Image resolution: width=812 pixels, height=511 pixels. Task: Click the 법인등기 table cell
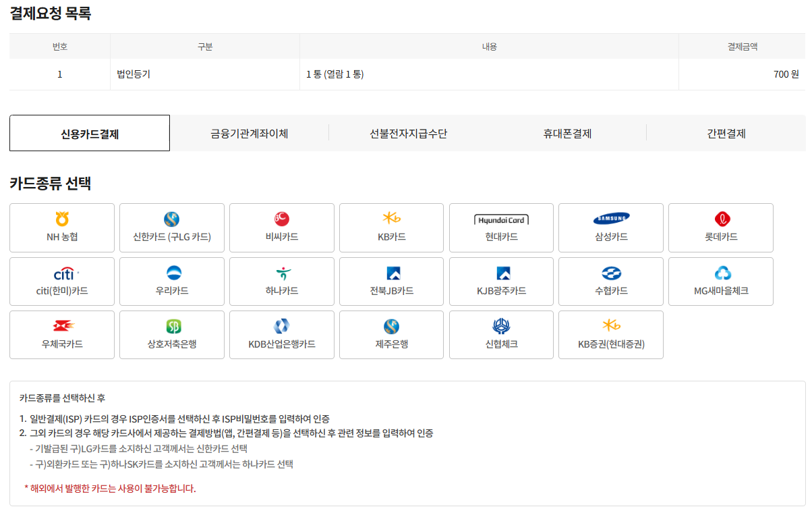coord(205,74)
